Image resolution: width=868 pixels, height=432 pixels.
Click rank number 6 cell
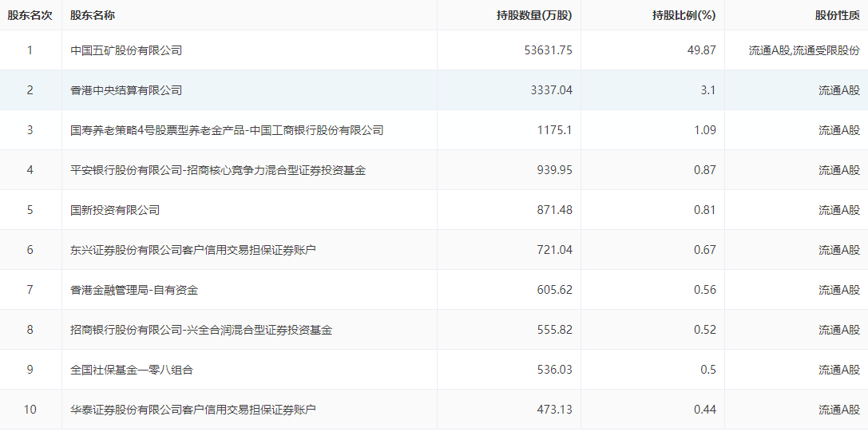(30, 250)
